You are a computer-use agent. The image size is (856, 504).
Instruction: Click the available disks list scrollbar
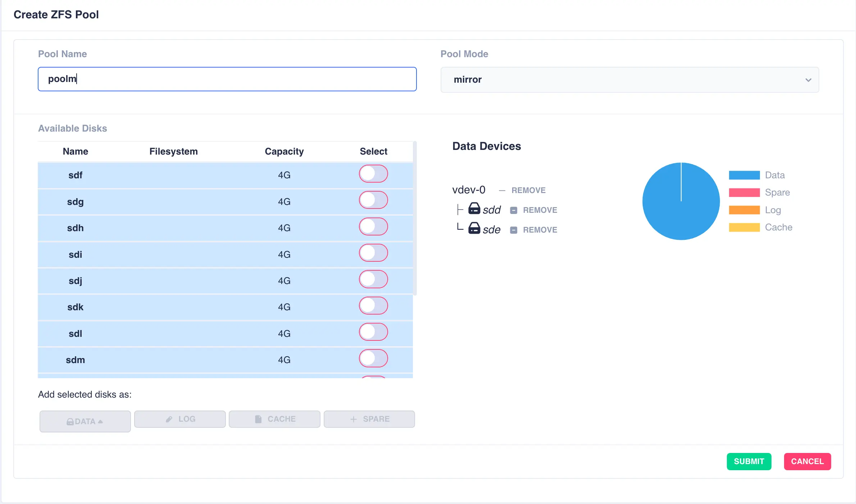point(415,218)
